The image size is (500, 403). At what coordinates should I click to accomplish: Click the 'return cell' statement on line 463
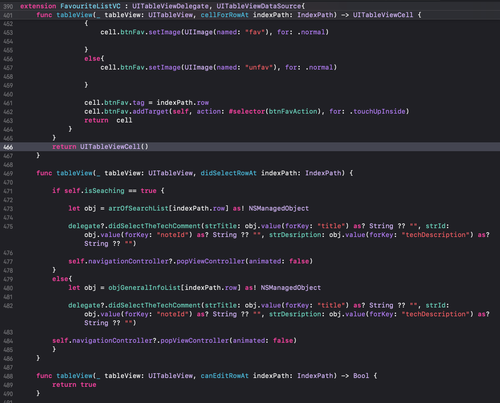108,120
